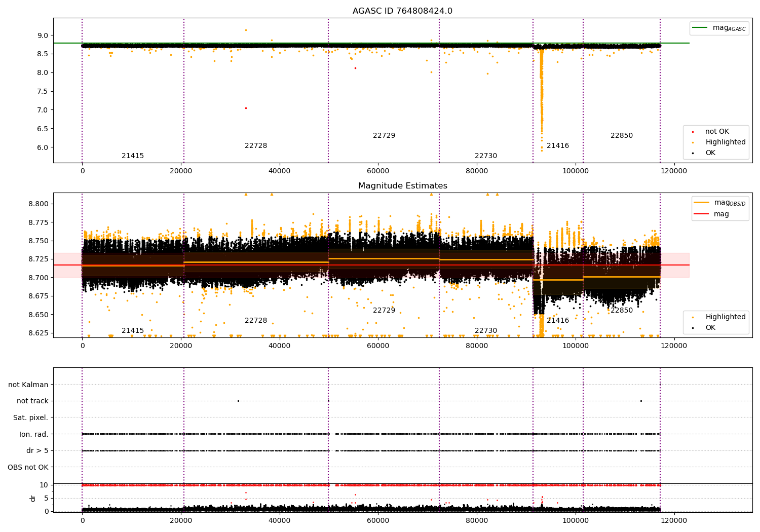Click obsid label 22850 in top plot
The image size is (760, 532).
pos(622,136)
